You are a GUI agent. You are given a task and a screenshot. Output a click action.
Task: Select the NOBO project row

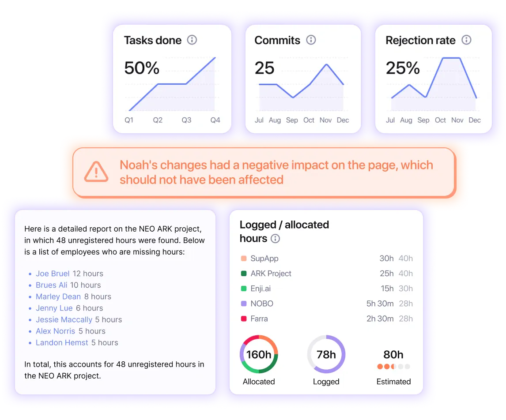(x=327, y=304)
